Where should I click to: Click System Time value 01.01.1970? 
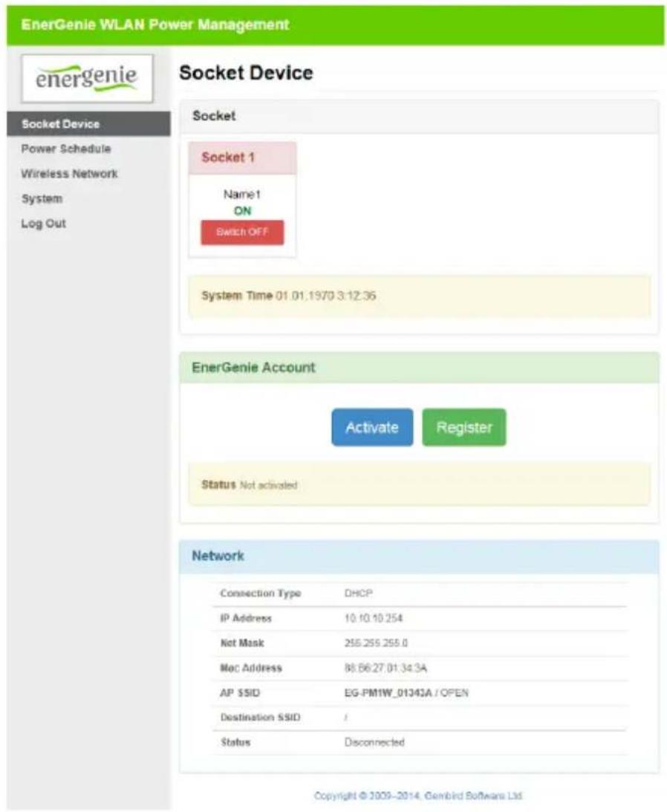pos(326,296)
